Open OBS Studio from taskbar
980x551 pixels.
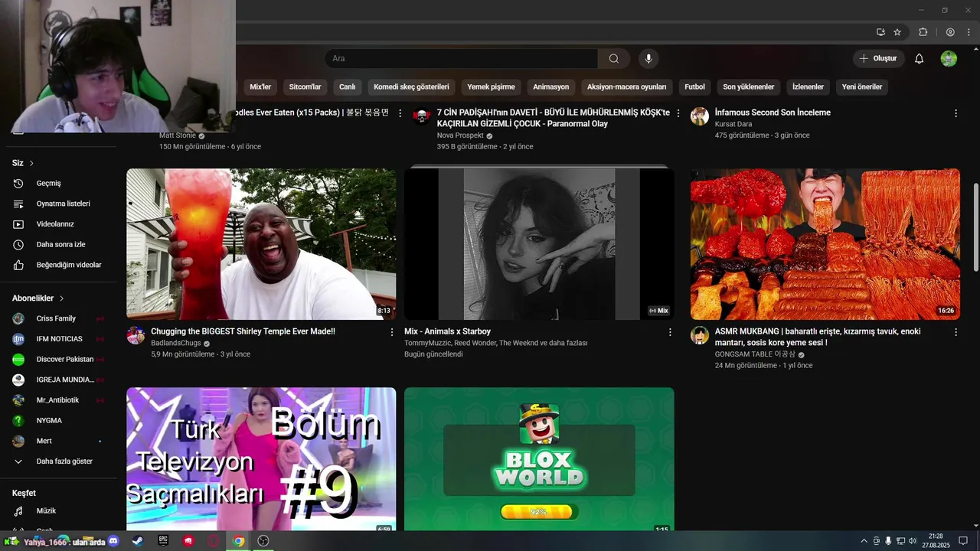tap(263, 540)
